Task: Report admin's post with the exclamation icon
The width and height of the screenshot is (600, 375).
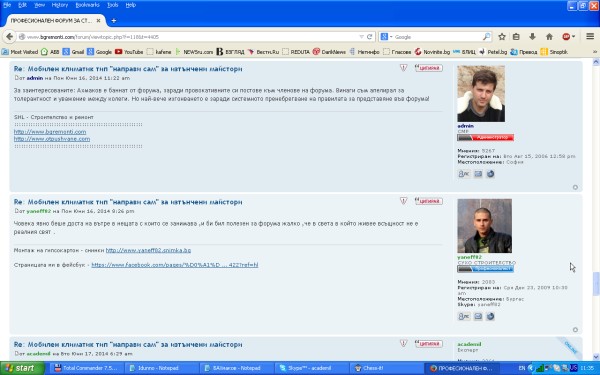Action: [403, 68]
